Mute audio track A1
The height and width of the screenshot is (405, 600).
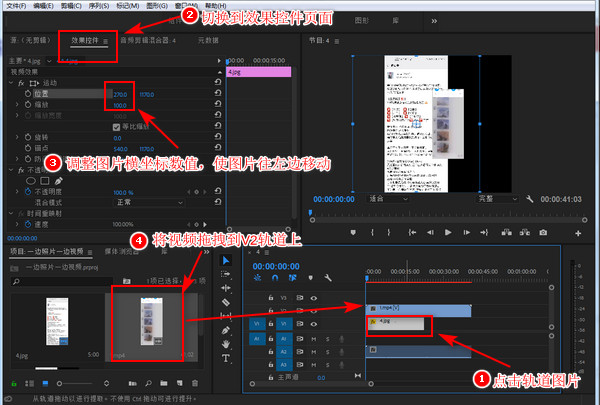coord(314,339)
